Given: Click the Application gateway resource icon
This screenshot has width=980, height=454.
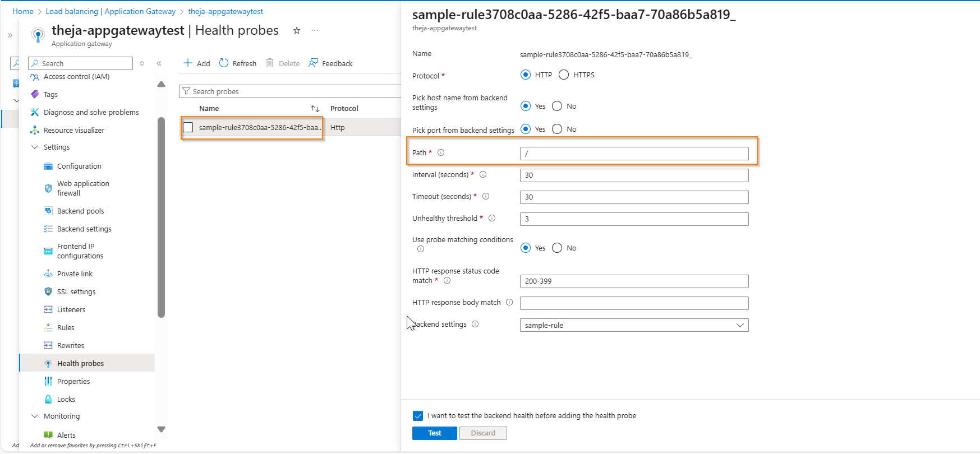Looking at the screenshot, I should pos(38,35).
